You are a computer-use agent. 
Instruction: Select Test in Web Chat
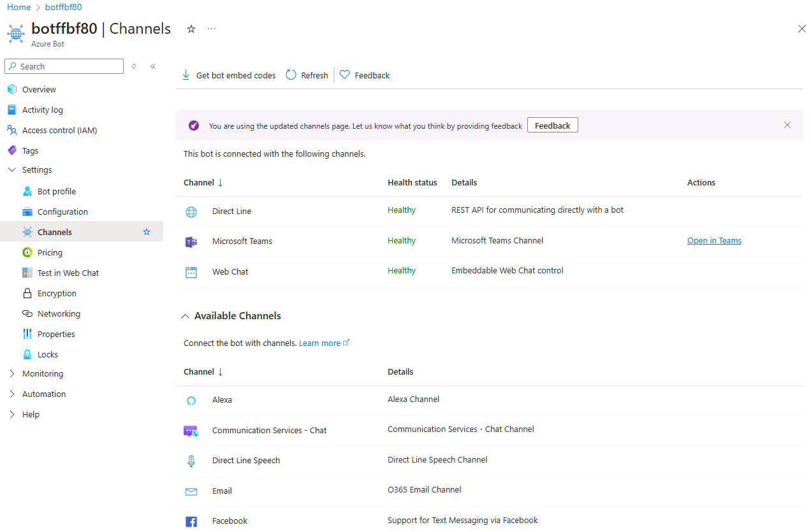(68, 273)
